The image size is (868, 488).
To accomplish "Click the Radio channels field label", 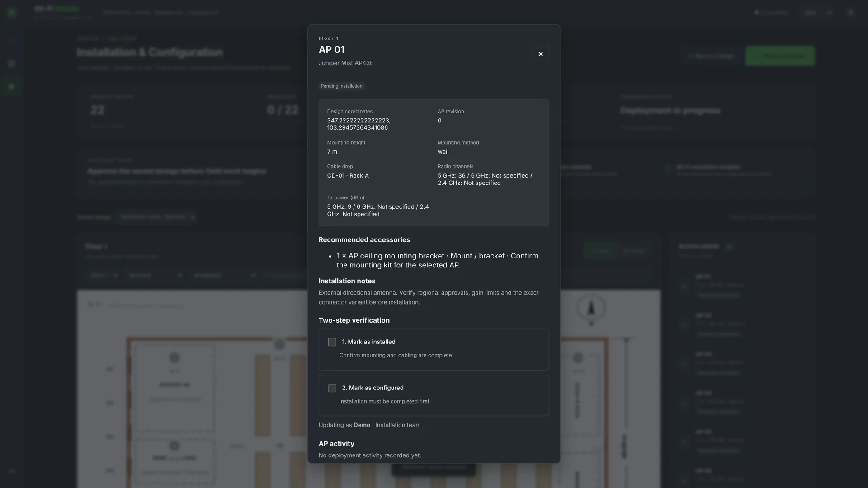I will 455,167.
